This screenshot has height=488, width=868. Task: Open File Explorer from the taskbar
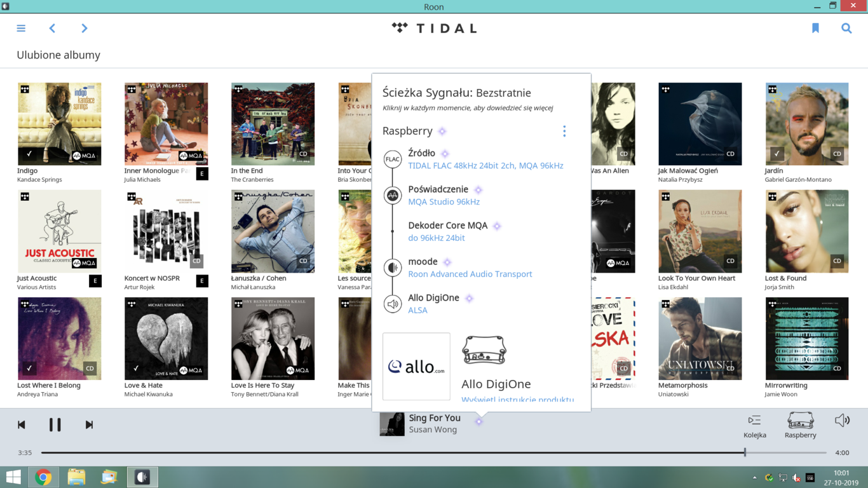click(76, 477)
